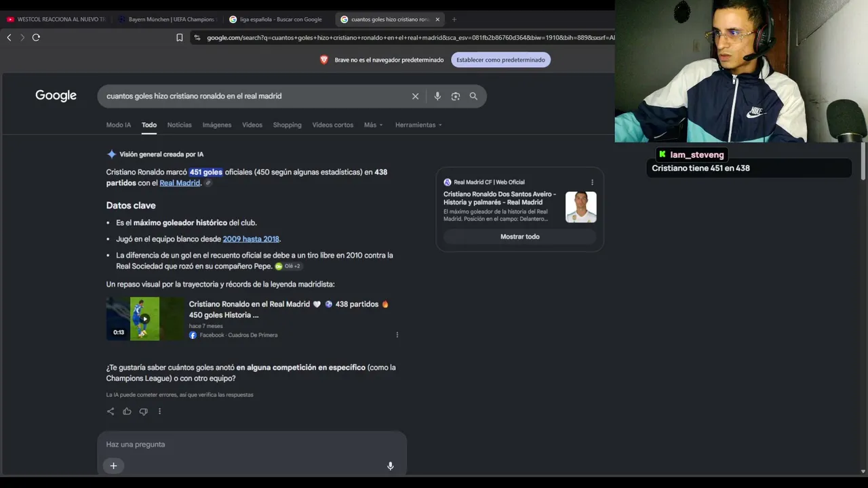Clear the Google search box text
The image size is (868, 488).
[416, 96]
